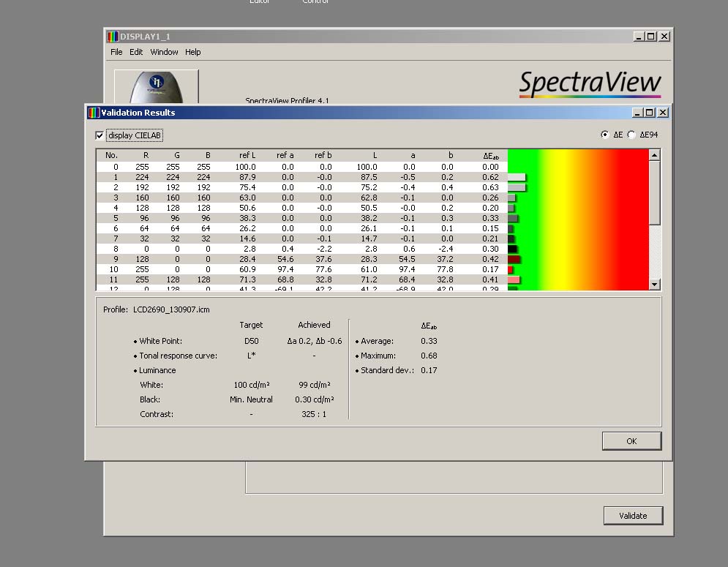
Task: Click ref b value "77.6" in row 10
Action: pos(323,269)
